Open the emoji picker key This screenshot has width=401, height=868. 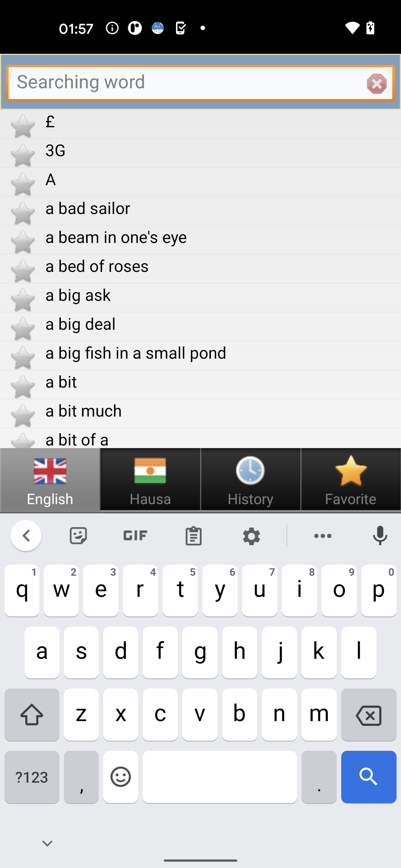pyautogui.click(x=121, y=777)
